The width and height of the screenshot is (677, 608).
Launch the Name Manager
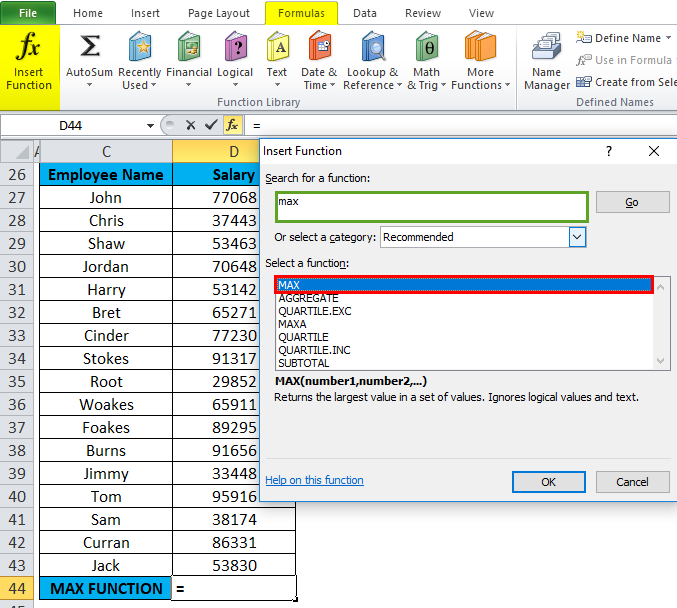tap(546, 60)
